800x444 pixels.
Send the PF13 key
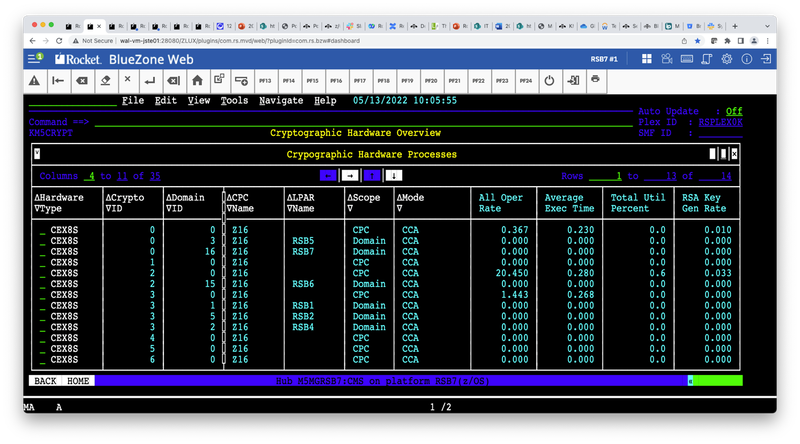(265, 81)
